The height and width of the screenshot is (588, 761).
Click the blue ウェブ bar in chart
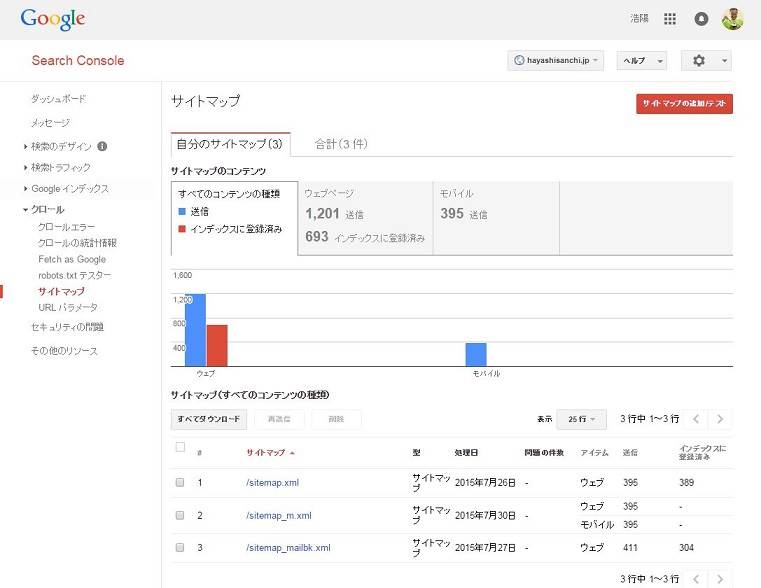point(195,330)
